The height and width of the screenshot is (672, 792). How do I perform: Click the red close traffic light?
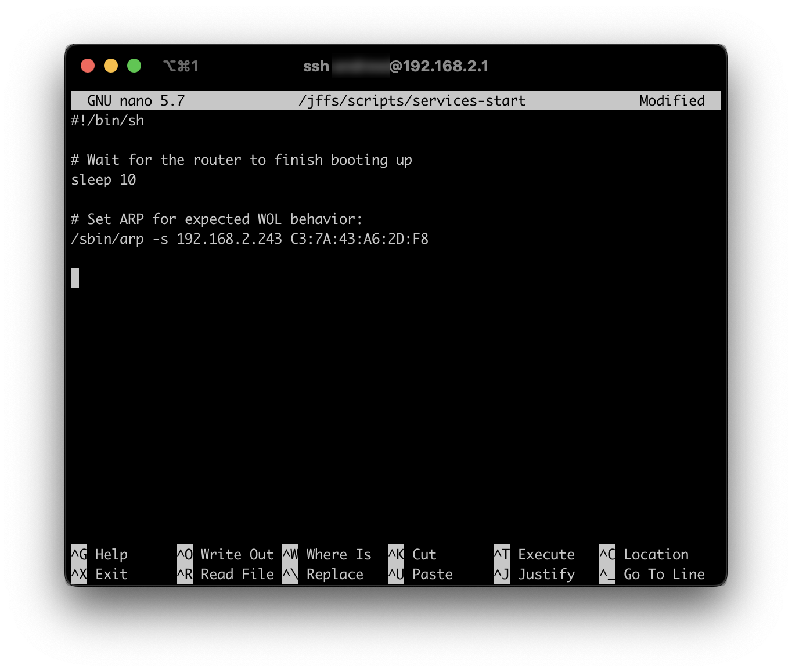point(88,66)
